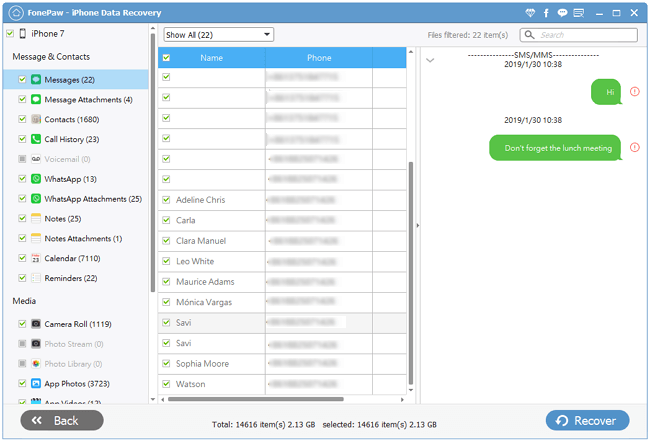Toggle the select-all checkbox in Name header

166,58
